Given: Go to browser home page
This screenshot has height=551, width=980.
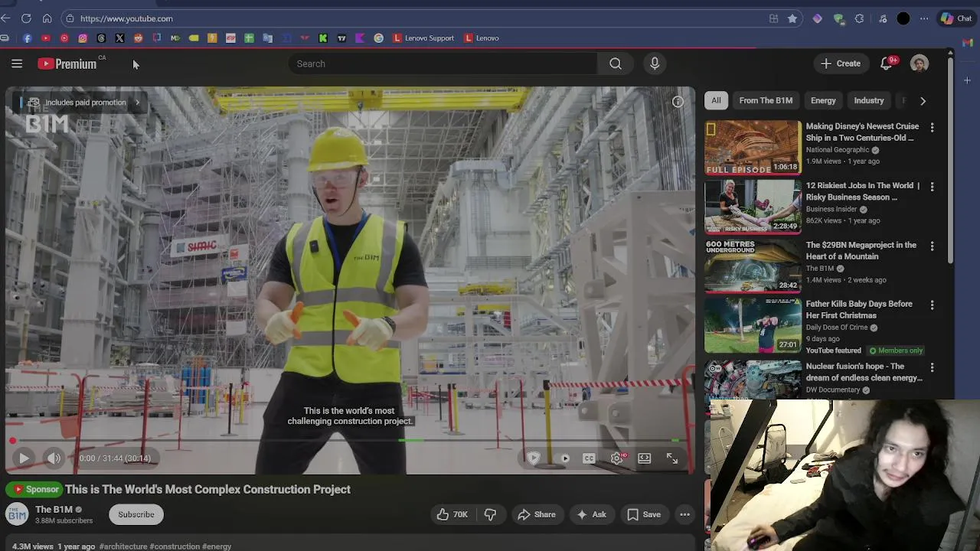Looking at the screenshot, I should click(x=47, y=18).
